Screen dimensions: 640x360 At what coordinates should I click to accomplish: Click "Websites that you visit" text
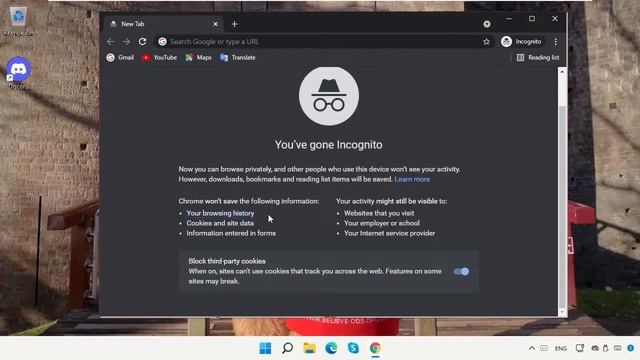[x=379, y=213]
